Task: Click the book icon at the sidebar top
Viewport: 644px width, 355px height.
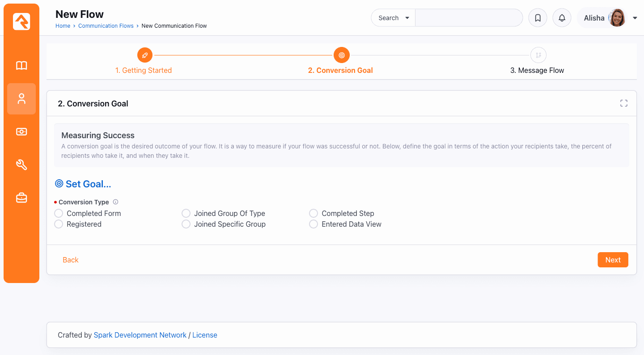Action: click(x=21, y=65)
